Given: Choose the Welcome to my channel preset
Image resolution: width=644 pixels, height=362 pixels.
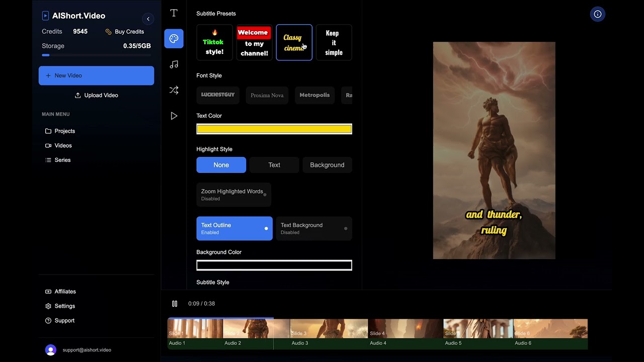Looking at the screenshot, I should click(x=255, y=42).
